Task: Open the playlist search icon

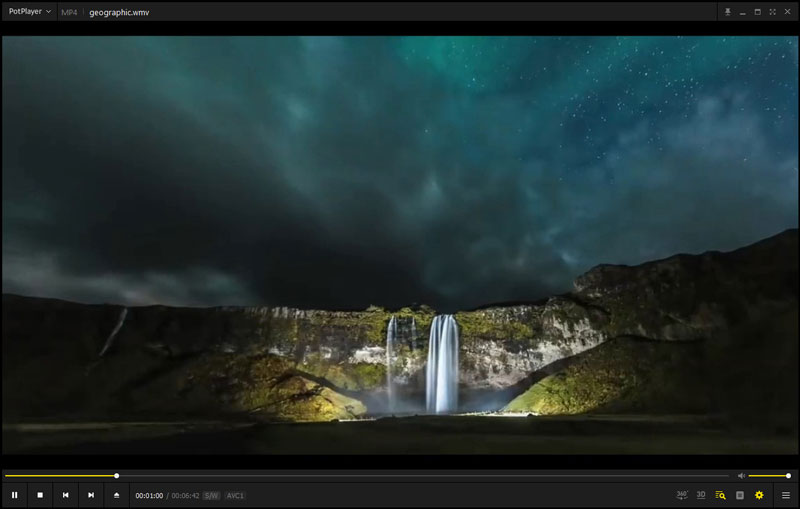Action: click(720, 495)
